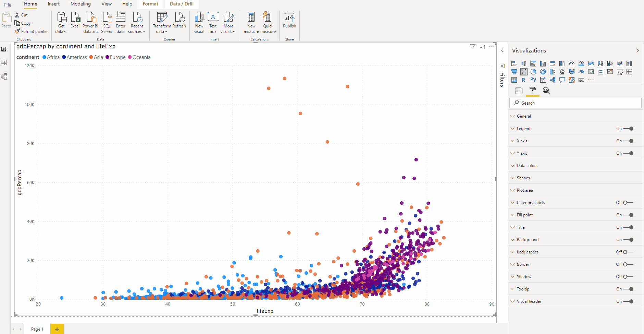644x334 pixels.
Task: Switch to Data view in left sidebar
Action: pyautogui.click(x=4, y=63)
